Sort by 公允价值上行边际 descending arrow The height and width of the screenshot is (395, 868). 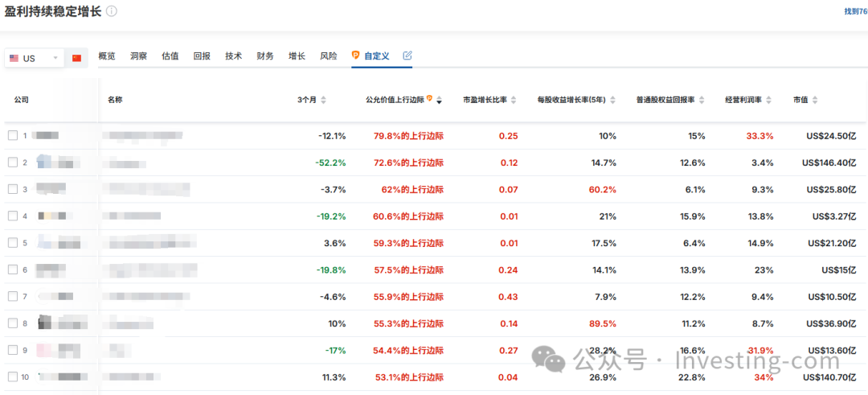[439, 101]
